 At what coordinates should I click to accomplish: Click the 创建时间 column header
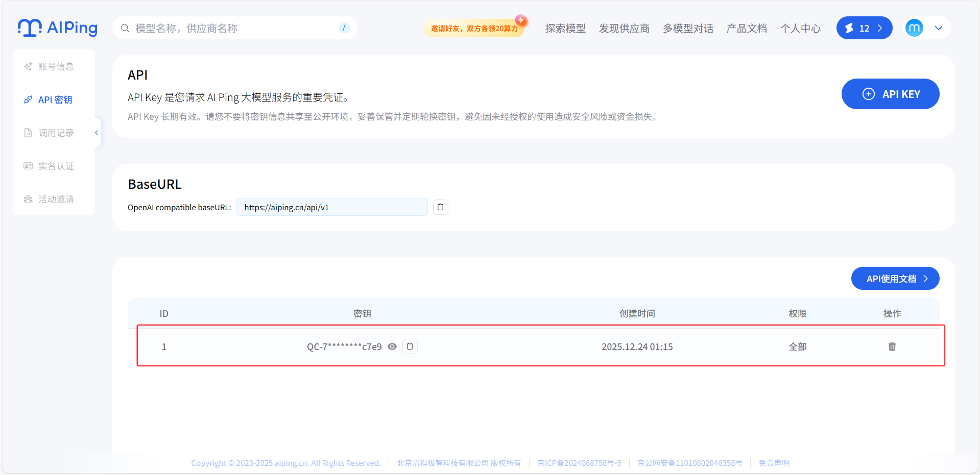[637, 313]
